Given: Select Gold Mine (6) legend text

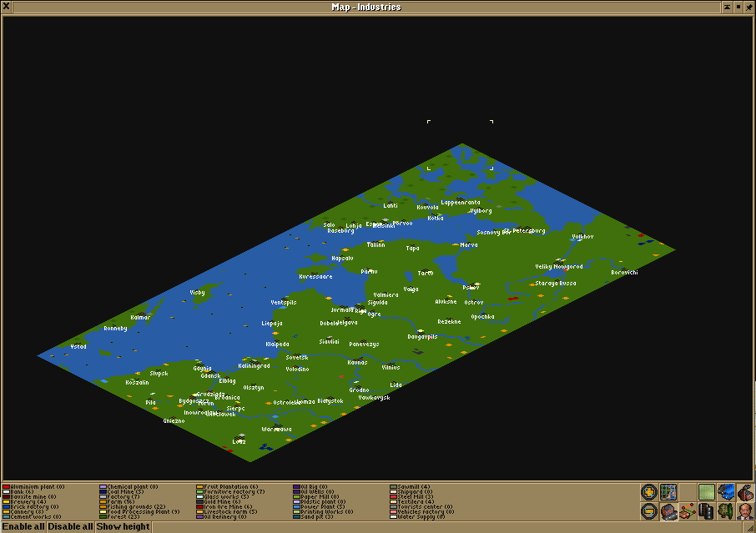Looking at the screenshot, I should [223, 501].
